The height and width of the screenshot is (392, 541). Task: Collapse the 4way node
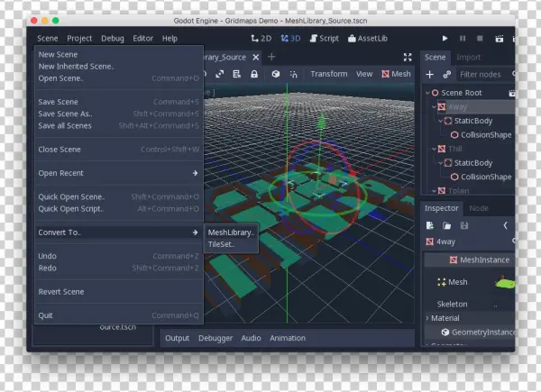(x=434, y=107)
